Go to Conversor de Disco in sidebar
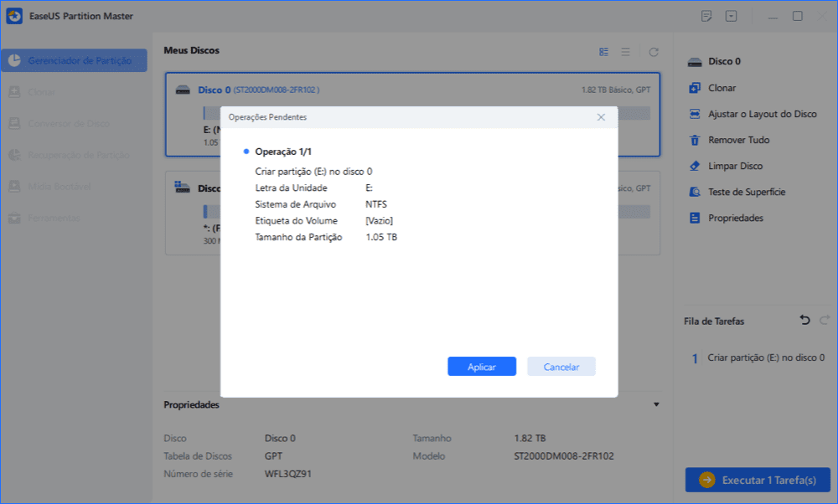838x504 pixels. 68,123
